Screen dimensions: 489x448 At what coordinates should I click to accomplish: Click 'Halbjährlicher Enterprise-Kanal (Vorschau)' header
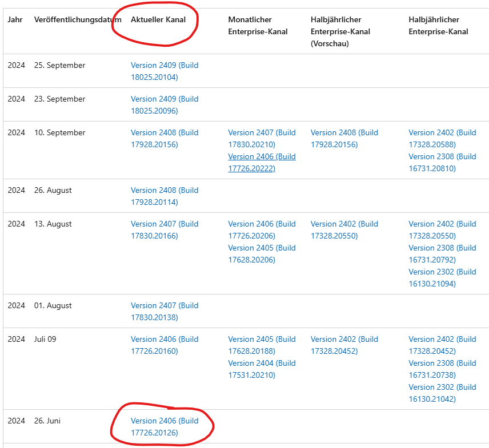point(340,31)
